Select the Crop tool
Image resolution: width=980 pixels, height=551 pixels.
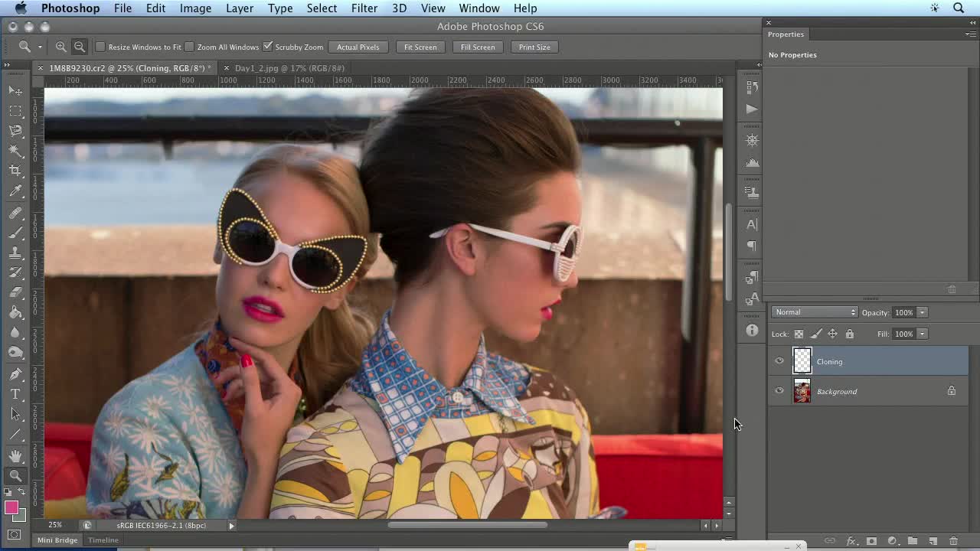coord(15,171)
